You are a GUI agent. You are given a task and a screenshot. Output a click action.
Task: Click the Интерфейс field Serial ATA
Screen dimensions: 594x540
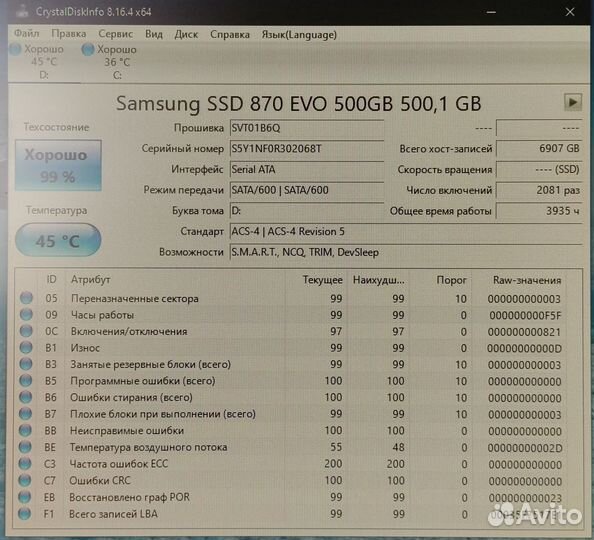307,169
